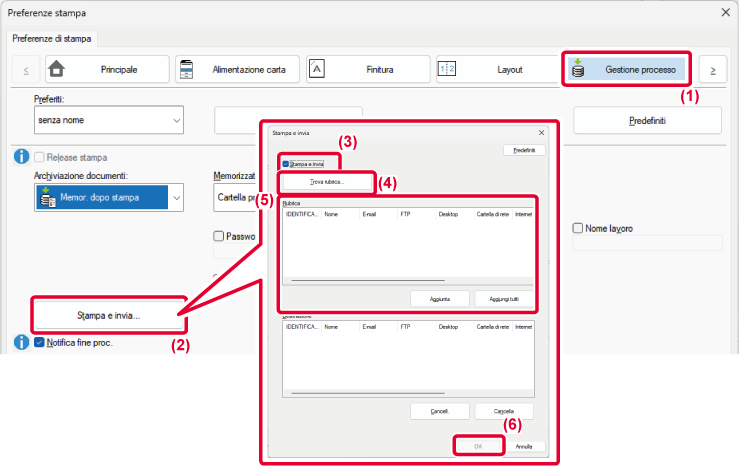Image resolution: width=739 pixels, height=469 pixels.
Task: Select the Alimentazione carta printer icon tab
Action: pos(187,70)
